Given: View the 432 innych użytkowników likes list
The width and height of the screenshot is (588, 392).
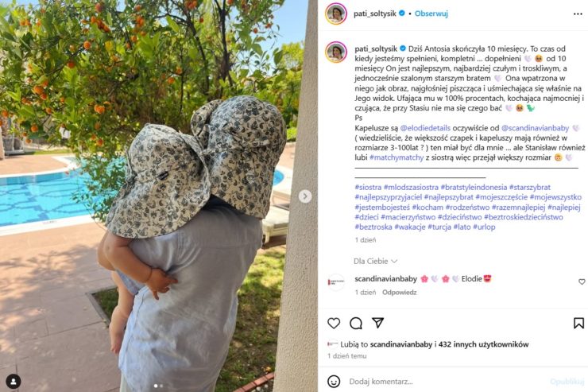Looking at the screenshot, I should click(483, 344).
